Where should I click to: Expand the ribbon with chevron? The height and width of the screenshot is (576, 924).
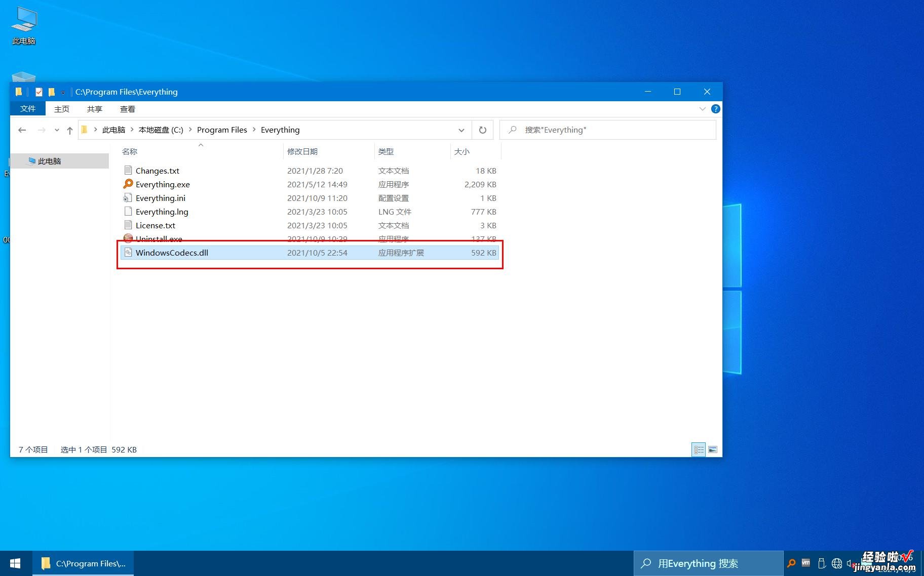tap(703, 109)
